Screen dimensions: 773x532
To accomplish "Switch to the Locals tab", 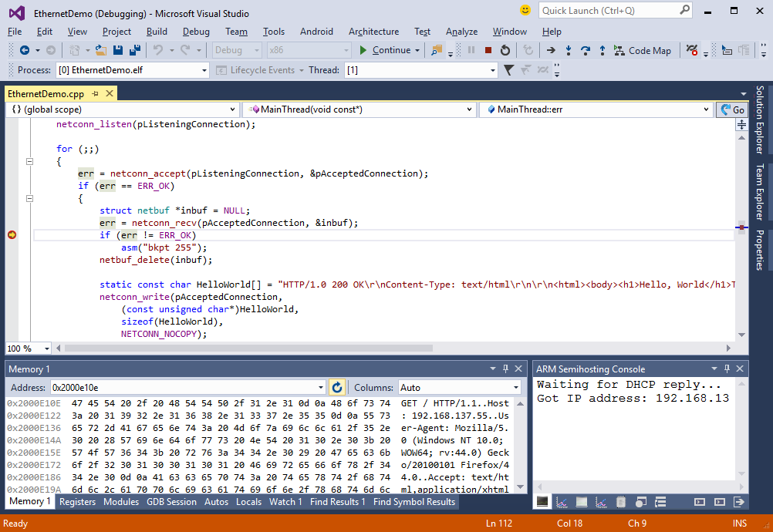I will tap(248, 502).
